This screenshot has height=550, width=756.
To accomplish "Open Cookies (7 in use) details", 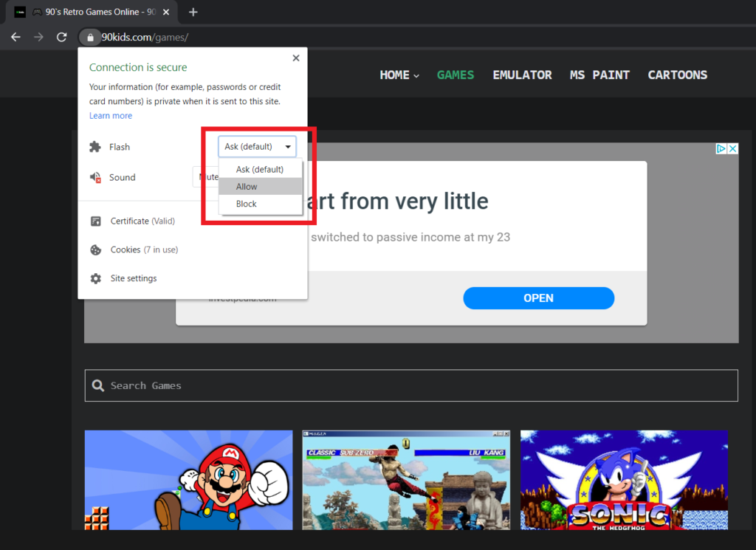I will coord(144,250).
